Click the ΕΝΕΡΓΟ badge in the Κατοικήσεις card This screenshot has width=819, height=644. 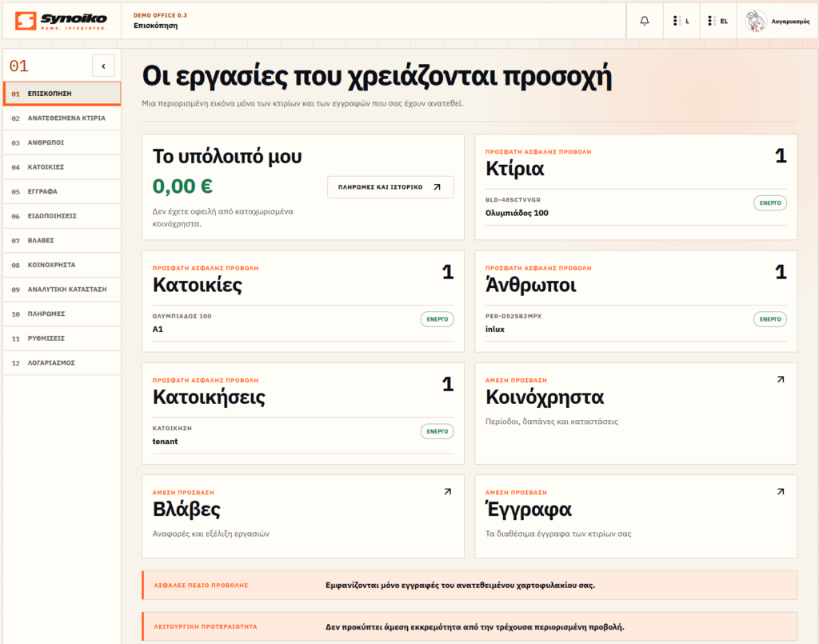point(437,431)
